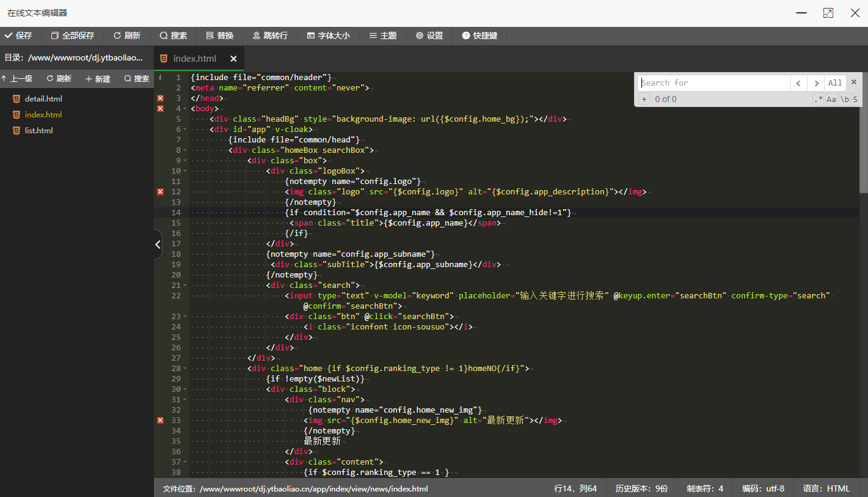Open the 跳转行 go-to-line tool
Image resolution: width=868 pixels, height=497 pixels.
tap(270, 35)
